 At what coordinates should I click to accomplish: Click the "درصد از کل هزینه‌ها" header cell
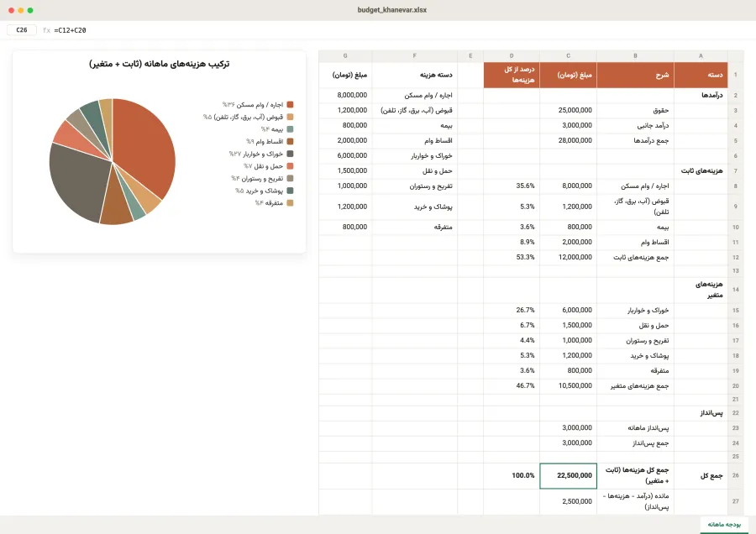(512, 76)
